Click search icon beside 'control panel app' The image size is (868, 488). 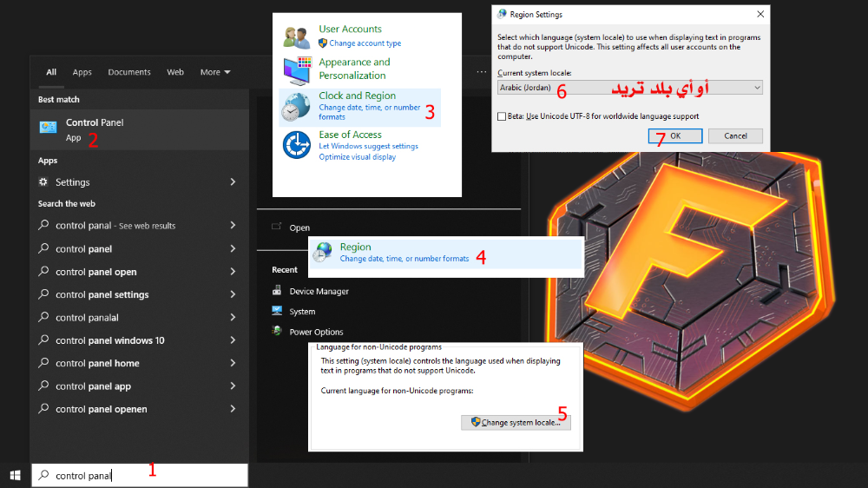43,386
